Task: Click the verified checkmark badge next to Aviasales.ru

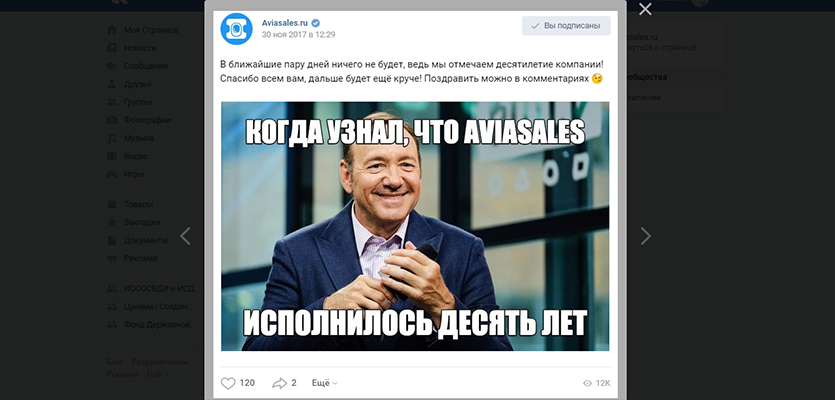Action: [x=316, y=23]
